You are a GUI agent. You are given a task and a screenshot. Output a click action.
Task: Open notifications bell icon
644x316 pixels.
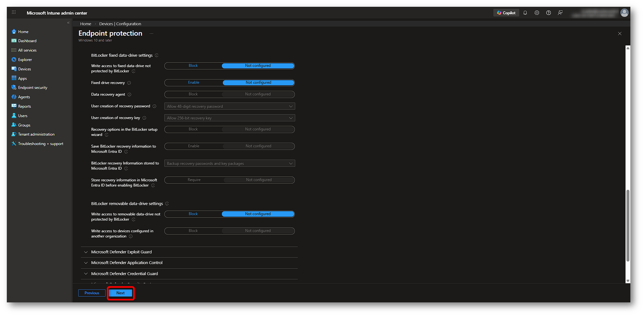pyautogui.click(x=525, y=13)
